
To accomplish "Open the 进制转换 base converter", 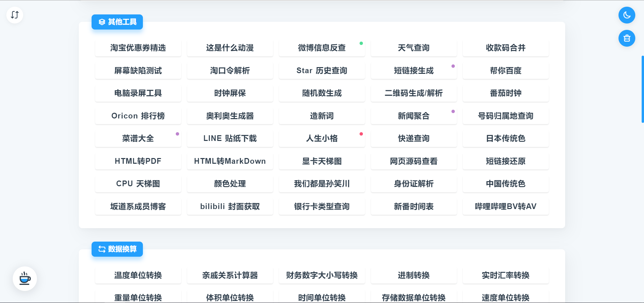I will point(414,275).
